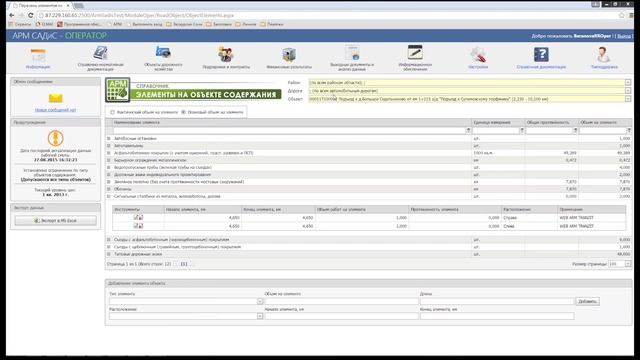Click page number 1 in pager
Image resolution: width=640 pixels, height=360 pixels.
(184, 264)
